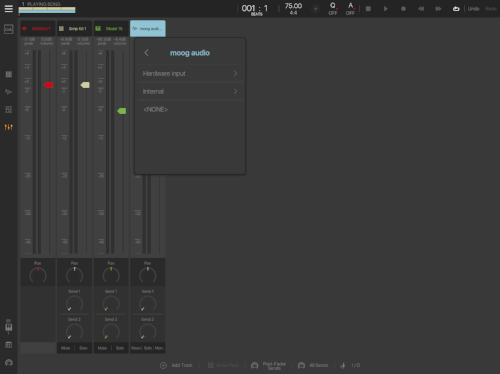Click the green Model 15 fader handle
The width and height of the screenshot is (500, 374).
[122, 111]
